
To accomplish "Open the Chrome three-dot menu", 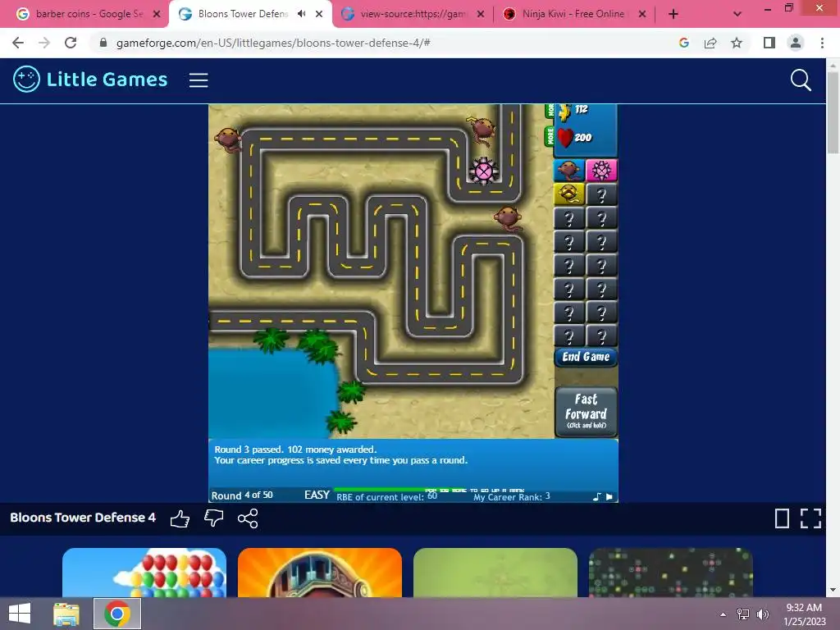I will coord(822,43).
